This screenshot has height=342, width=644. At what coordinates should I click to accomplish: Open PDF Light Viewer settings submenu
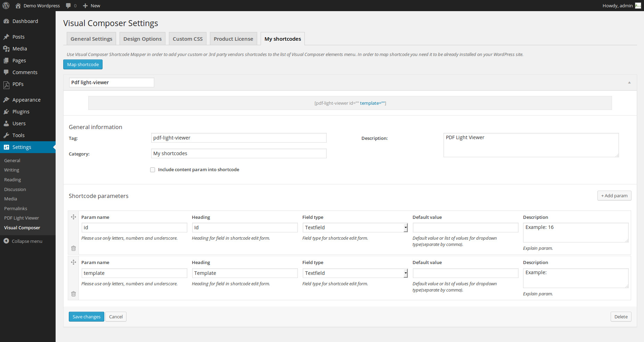click(22, 218)
